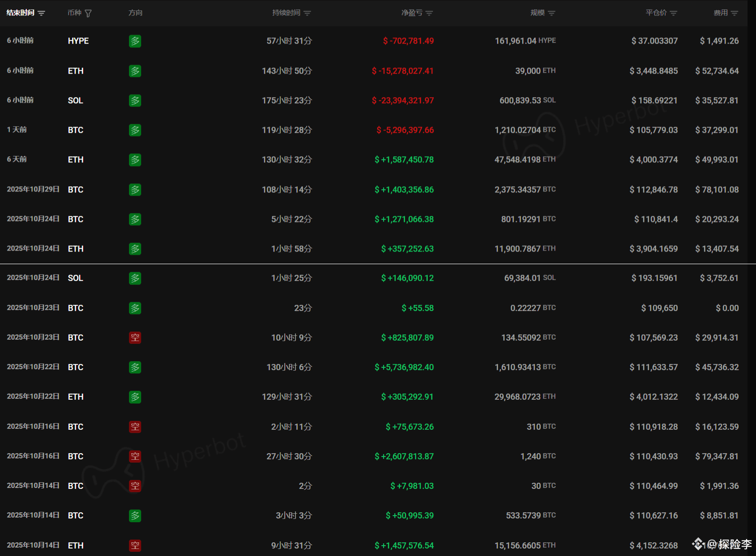The height and width of the screenshot is (556, 756).
Task: Select fee $ 52,734.64
Action: click(717, 71)
